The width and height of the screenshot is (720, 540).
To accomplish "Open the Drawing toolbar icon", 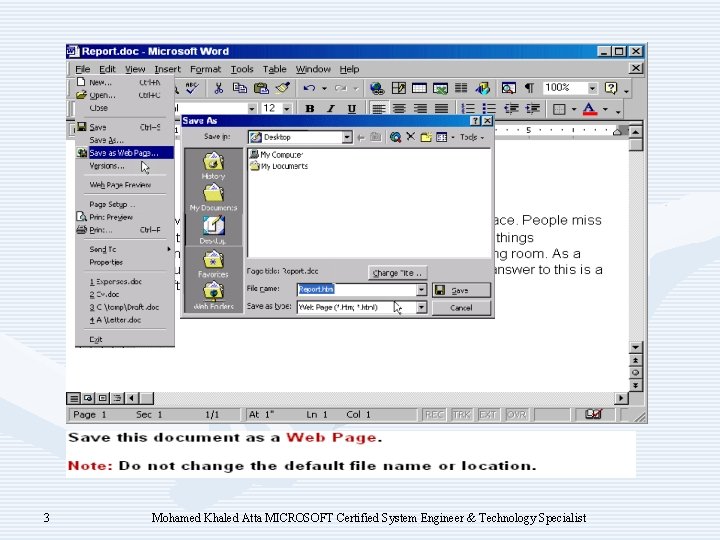I will pyautogui.click(x=483, y=88).
